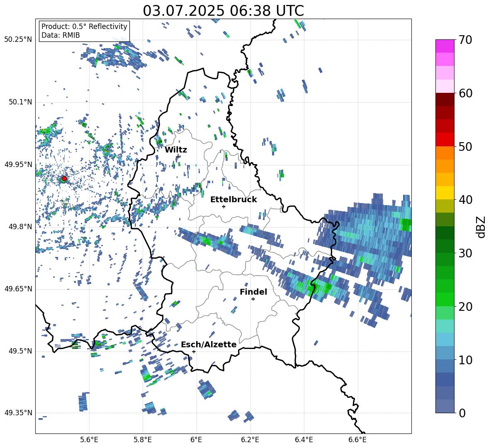Click the 49.5°N latitude label
This screenshot has width=491, height=448.
(21, 351)
